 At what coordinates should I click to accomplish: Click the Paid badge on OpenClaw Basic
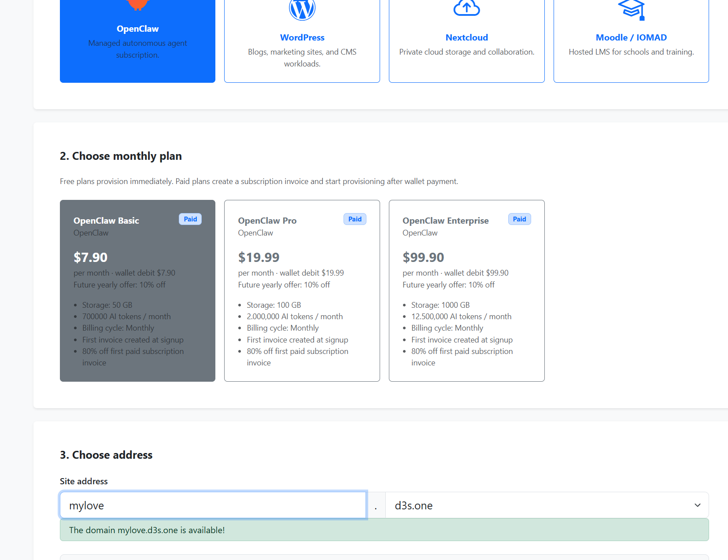pyautogui.click(x=190, y=219)
